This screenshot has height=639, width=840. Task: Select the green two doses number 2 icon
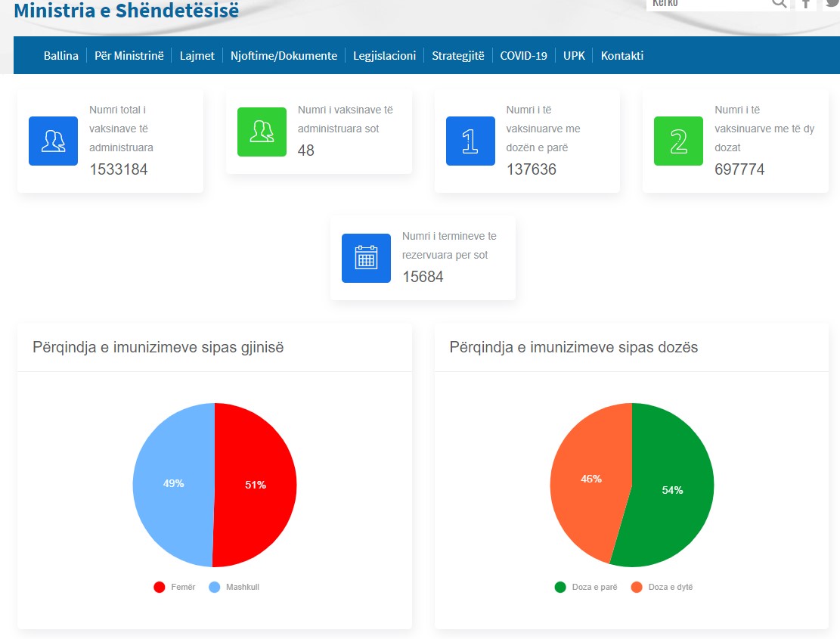pyautogui.click(x=678, y=141)
